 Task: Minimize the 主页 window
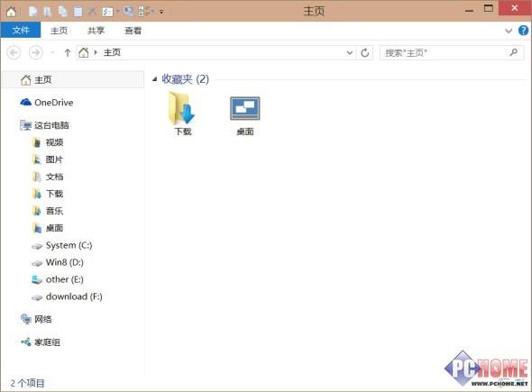click(469, 10)
